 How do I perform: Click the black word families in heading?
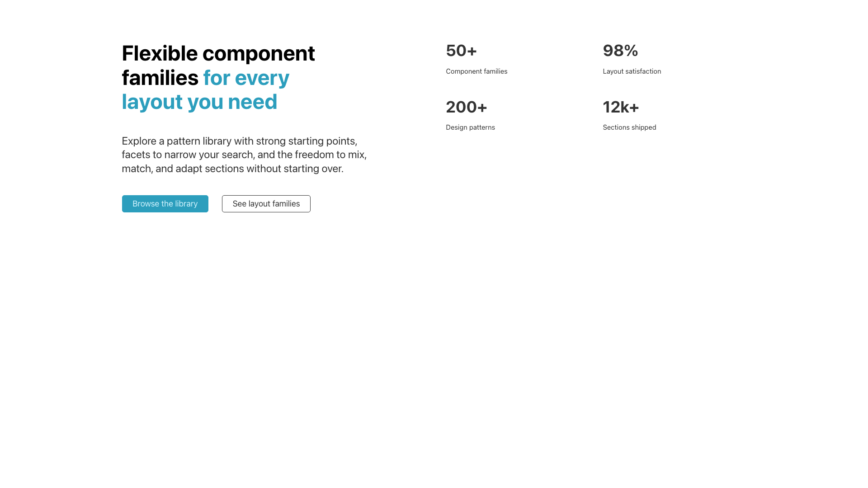point(160,78)
